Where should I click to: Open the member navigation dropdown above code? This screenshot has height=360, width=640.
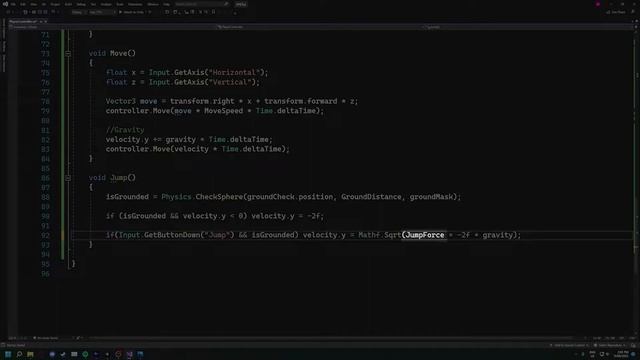click(x=529, y=27)
